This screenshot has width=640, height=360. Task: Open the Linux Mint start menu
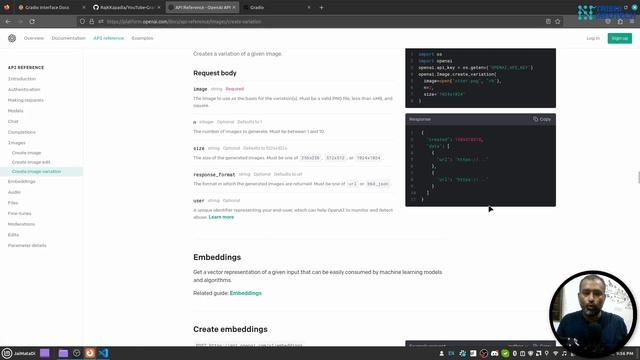(7, 353)
